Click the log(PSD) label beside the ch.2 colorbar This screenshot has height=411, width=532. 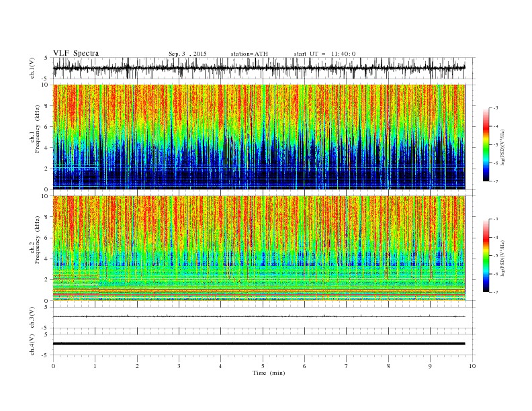pos(502,258)
